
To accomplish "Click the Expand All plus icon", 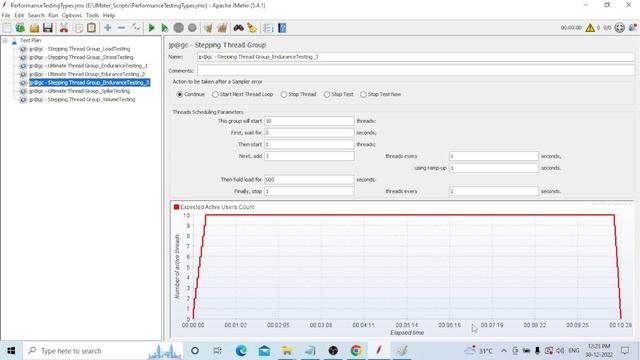I will 108,28.
